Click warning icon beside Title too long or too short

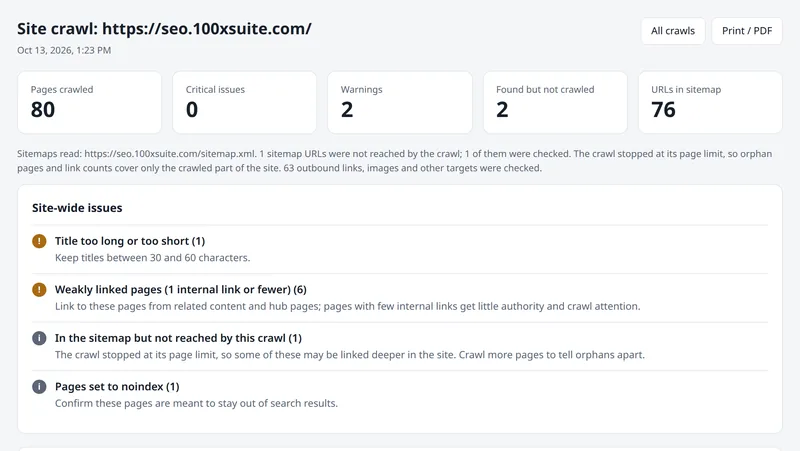tap(39, 241)
